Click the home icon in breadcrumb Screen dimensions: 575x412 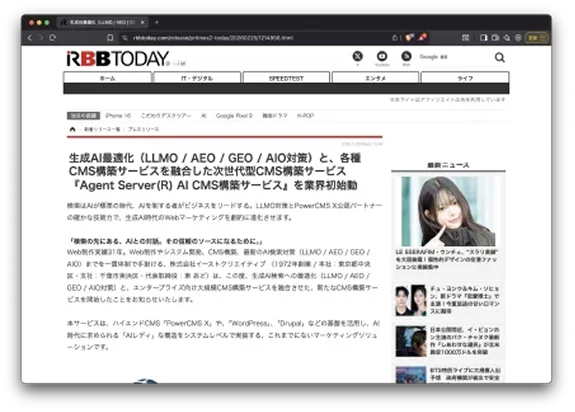point(72,129)
